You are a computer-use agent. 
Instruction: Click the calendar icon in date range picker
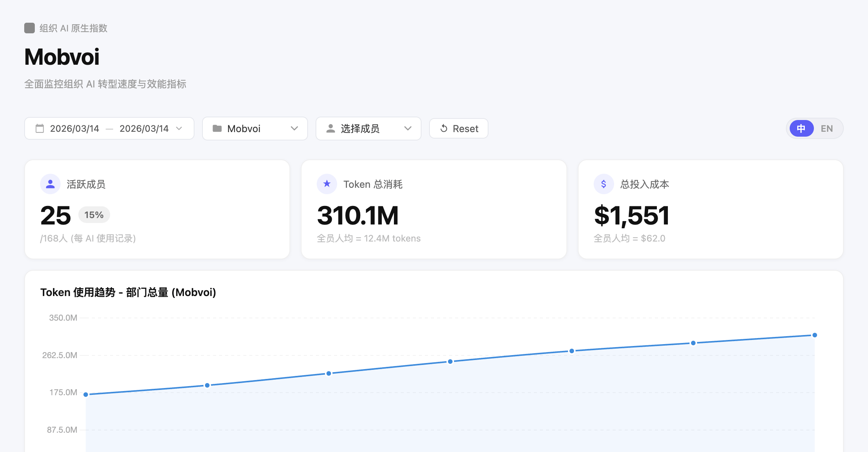tap(40, 129)
